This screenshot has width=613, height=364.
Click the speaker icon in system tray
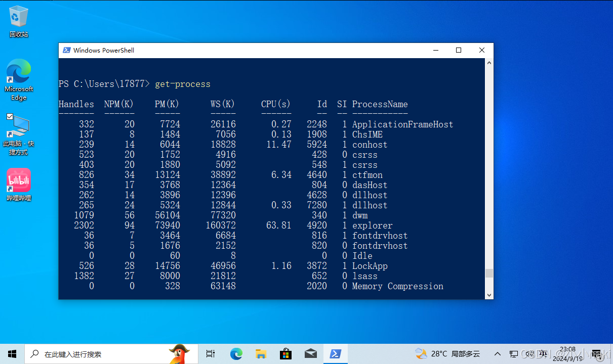530,354
